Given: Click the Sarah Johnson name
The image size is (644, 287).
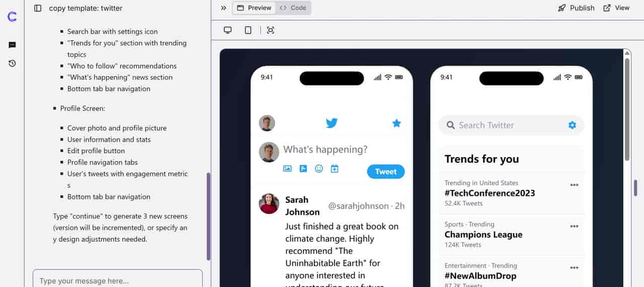Looking at the screenshot, I should pos(302,206).
